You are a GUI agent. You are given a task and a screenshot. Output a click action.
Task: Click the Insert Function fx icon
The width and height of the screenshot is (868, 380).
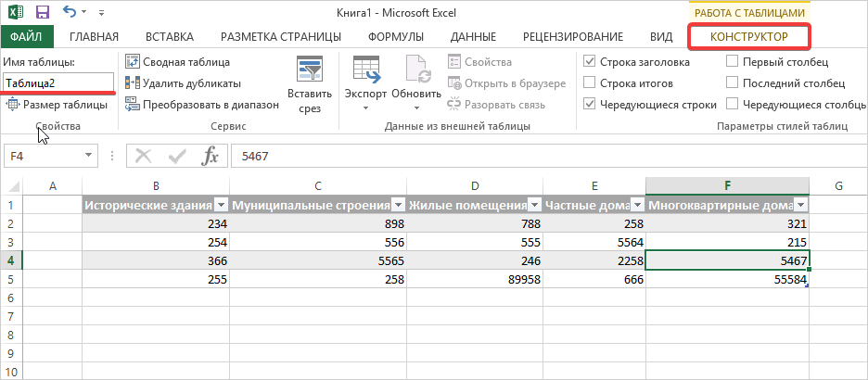click(x=211, y=156)
